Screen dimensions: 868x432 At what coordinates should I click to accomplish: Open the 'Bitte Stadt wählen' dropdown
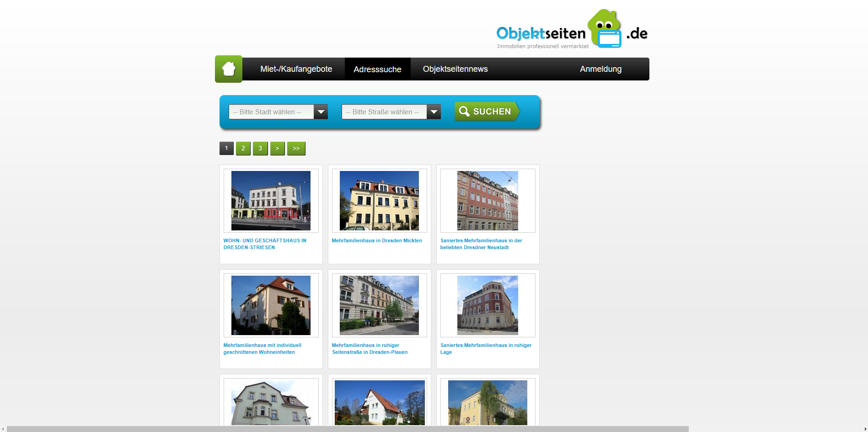point(278,112)
